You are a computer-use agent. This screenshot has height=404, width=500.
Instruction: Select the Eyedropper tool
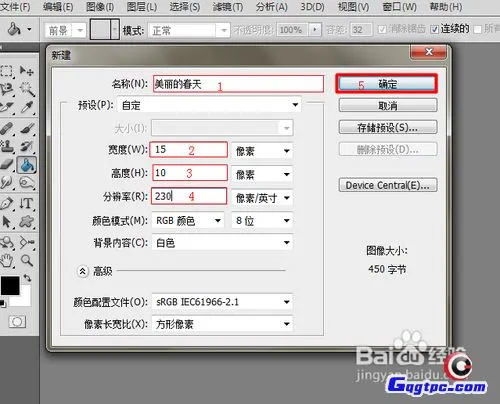pos(27,107)
